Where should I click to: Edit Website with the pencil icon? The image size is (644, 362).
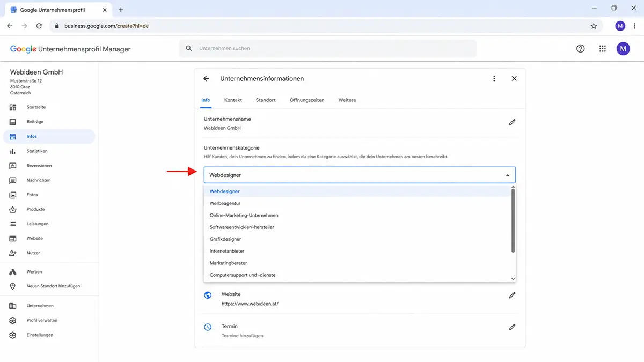512,295
